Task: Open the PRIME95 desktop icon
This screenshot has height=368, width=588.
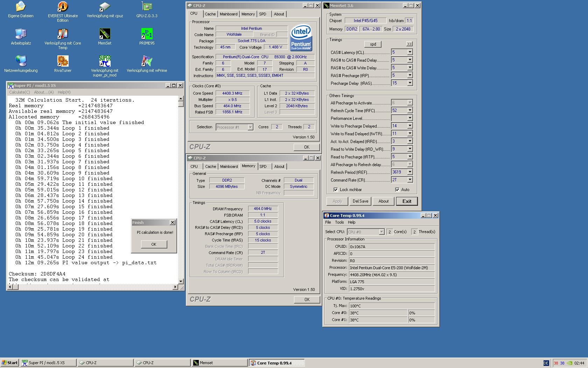Action: (147, 34)
